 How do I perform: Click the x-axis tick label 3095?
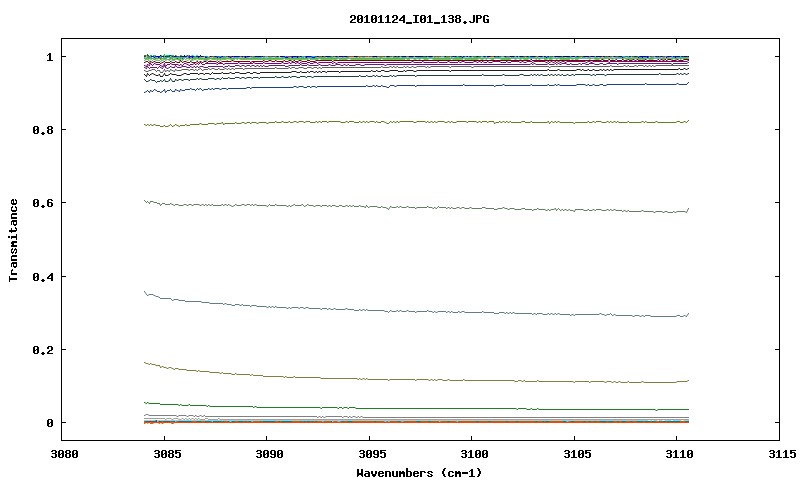coord(371,454)
